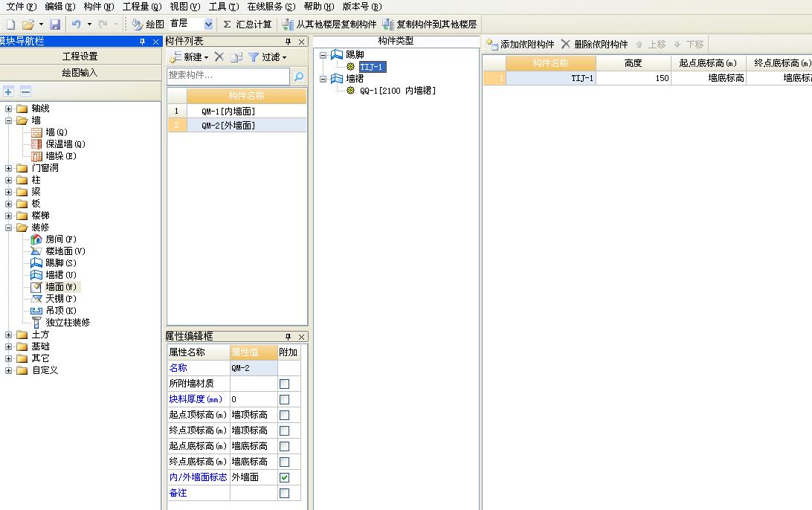Click 复制构件到其他楼层 toolbar button
812x510 pixels.
(x=429, y=25)
